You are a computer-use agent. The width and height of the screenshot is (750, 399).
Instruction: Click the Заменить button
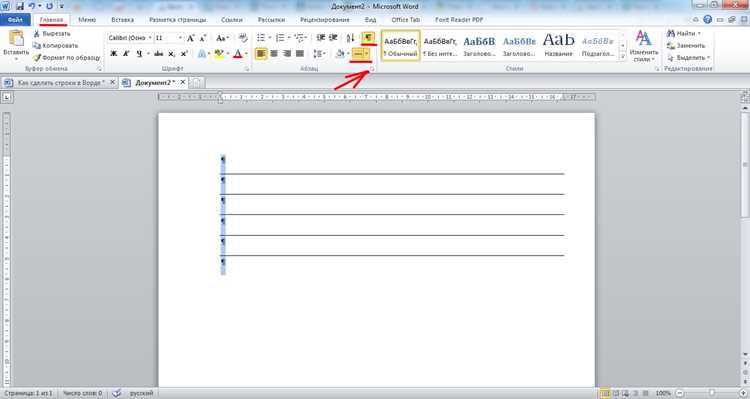[x=686, y=45]
